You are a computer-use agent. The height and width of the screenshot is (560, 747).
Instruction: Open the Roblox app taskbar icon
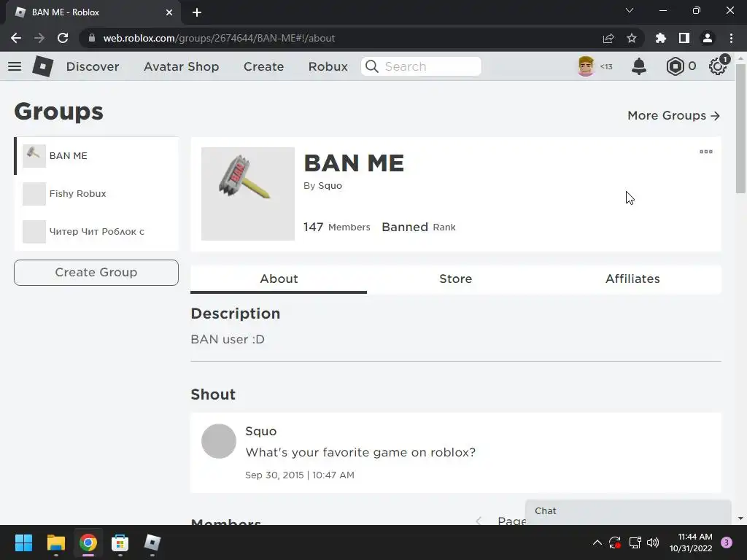[x=152, y=542]
